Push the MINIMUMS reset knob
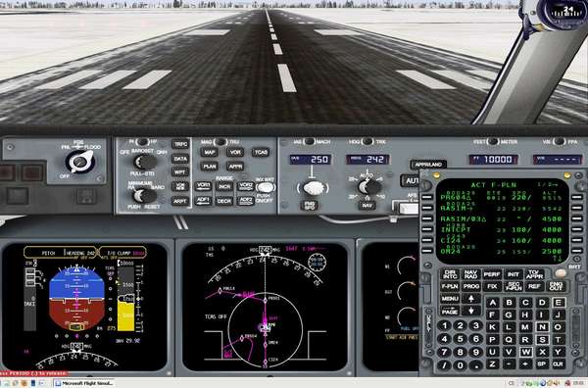The image size is (588, 388). tap(145, 196)
